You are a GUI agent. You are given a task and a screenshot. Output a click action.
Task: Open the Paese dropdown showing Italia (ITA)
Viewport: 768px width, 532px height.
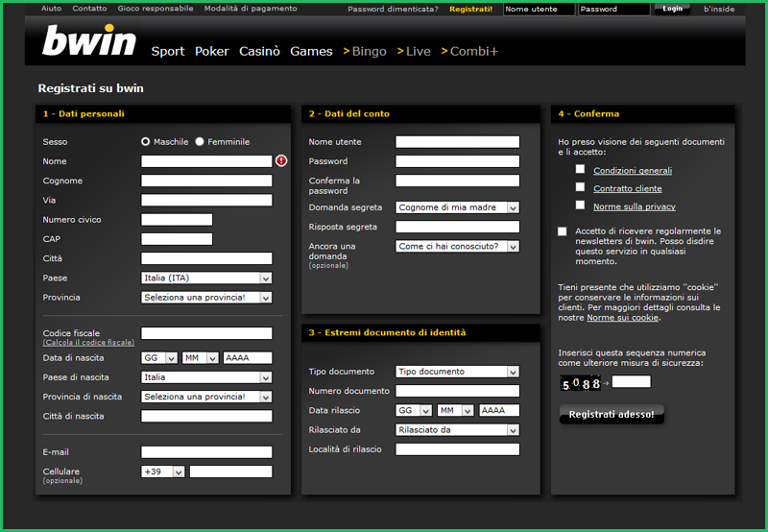coord(206,278)
